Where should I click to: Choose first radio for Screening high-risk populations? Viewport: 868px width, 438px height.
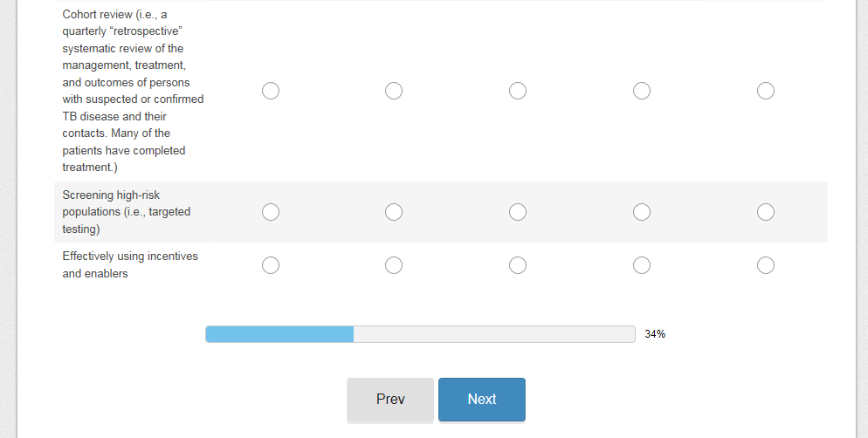pos(271,212)
